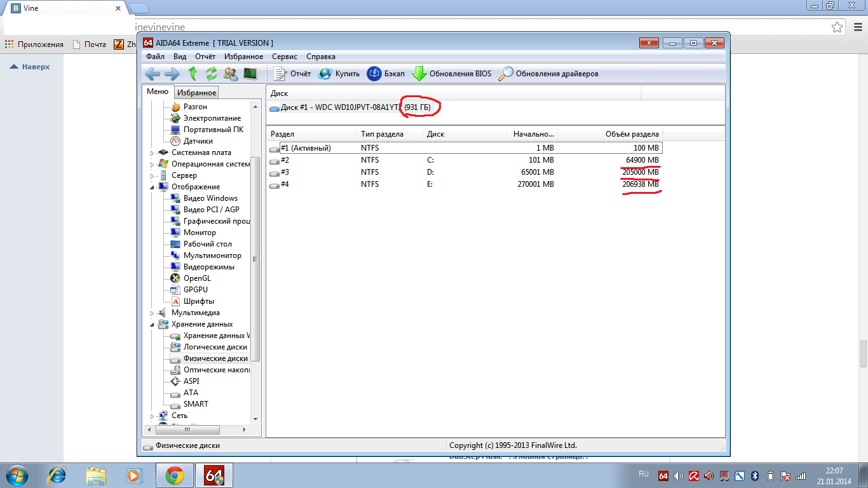This screenshot has width=868, height=488.
Task: Select Видеорежимы tree item
Action: point(209,267)
